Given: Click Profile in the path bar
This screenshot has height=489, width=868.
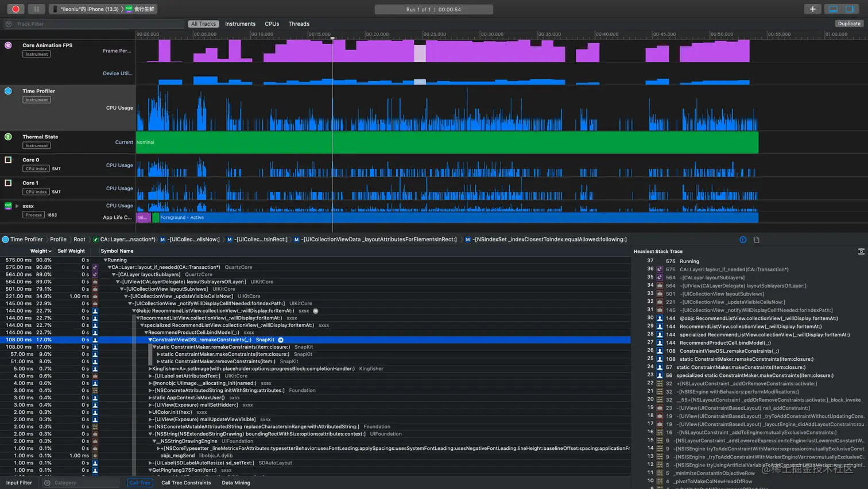Looking at the screenshot, I should tap(58, 239).
